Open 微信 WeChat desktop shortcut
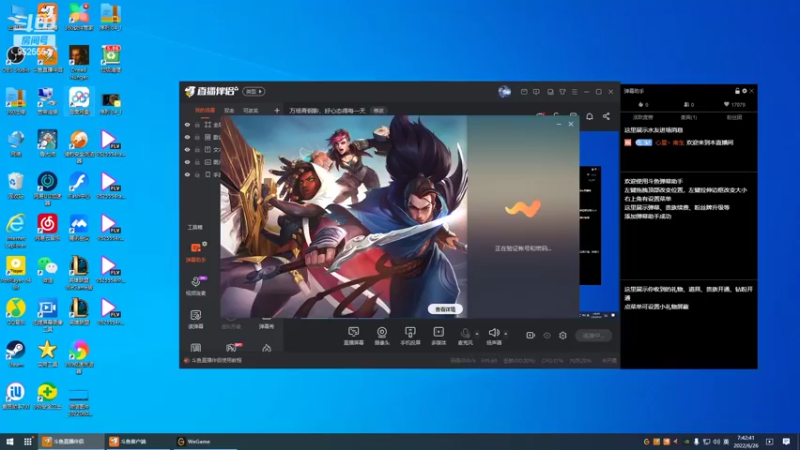Viewport: 800px width, 450px height. click(x=47, y=270)
